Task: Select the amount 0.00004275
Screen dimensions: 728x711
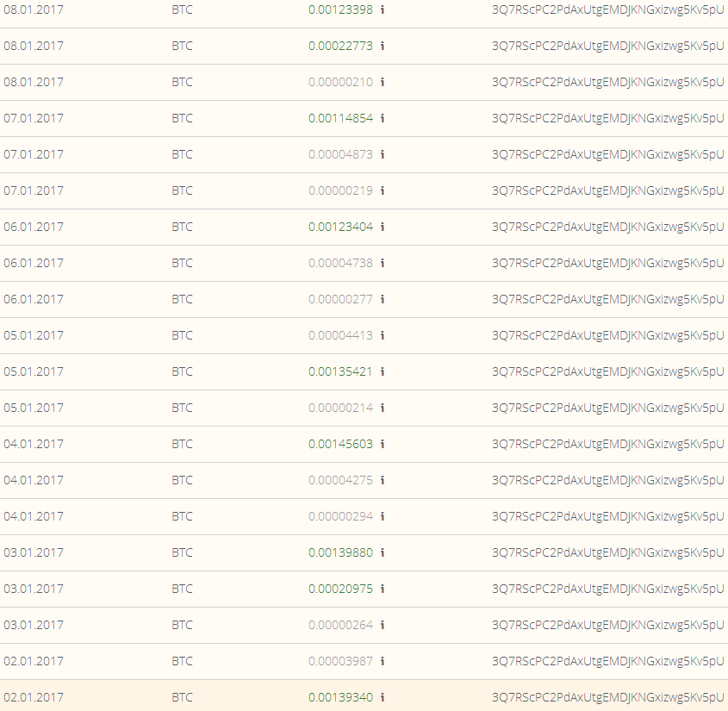Action: click(x=341, y=481)
